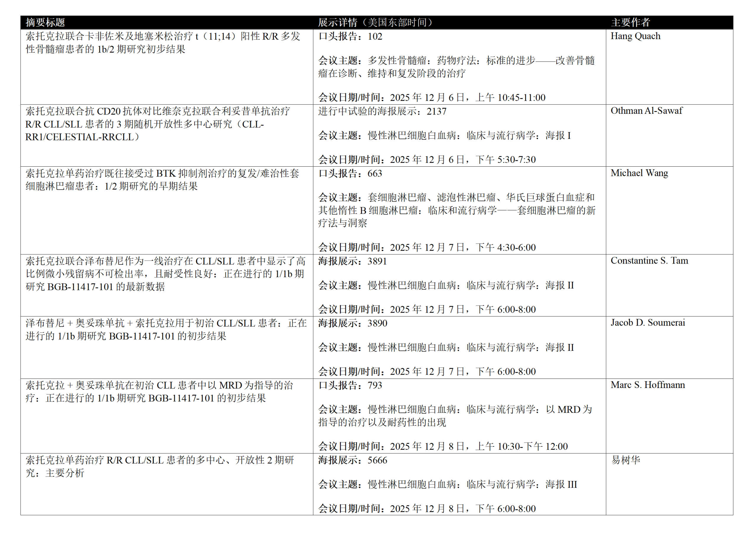
Task: Click author name Marc S. Hoffmann
Action: coord(648,385)
